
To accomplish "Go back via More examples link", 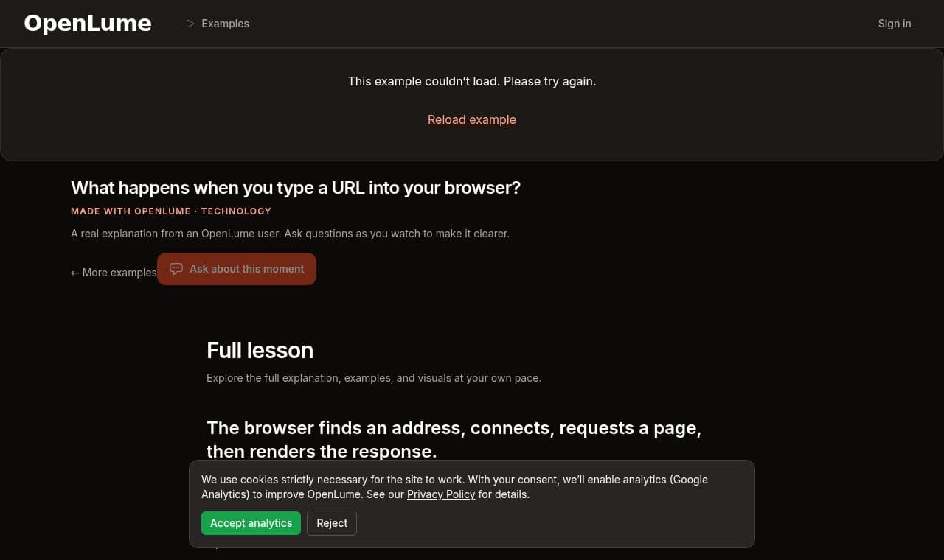I will 114,273.
